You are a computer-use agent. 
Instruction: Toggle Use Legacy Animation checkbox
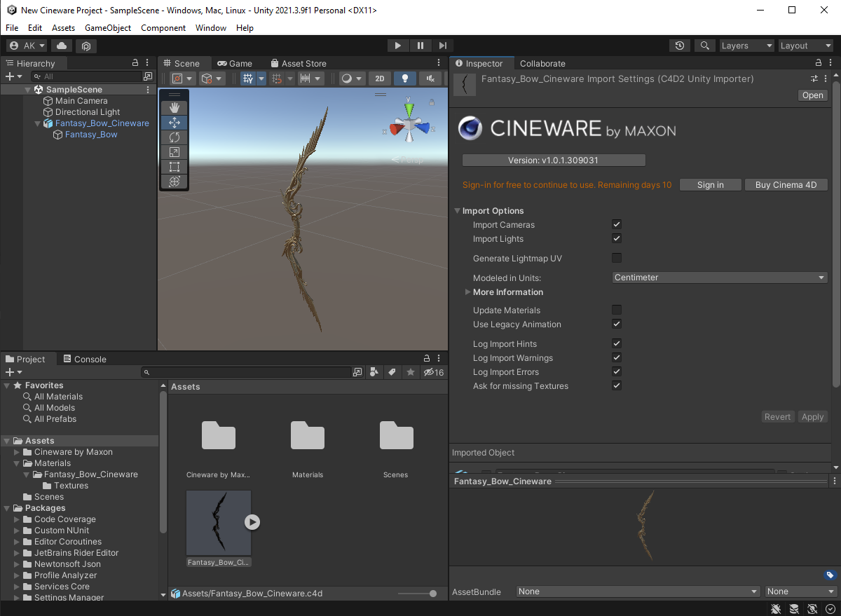617,324
